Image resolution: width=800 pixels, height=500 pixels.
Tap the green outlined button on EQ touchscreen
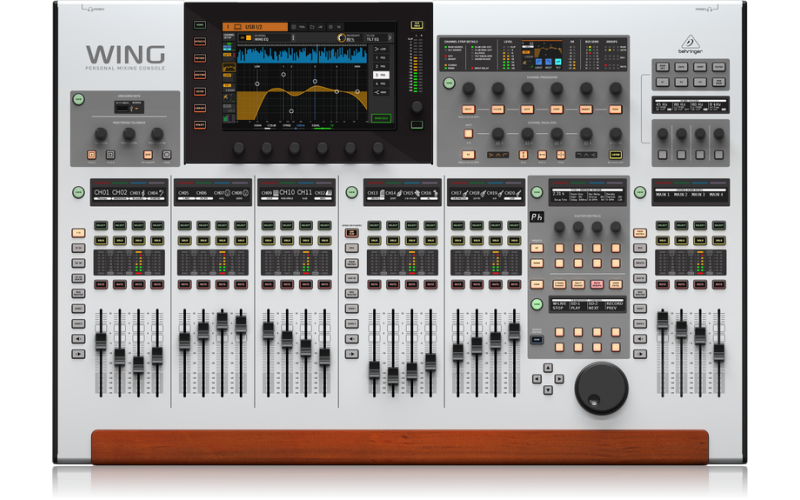pos(381,118)
